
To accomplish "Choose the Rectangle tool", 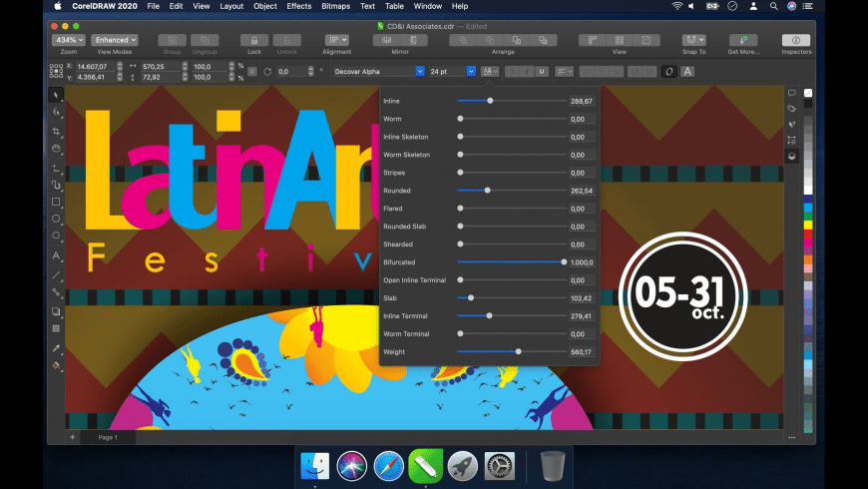I will point(57,202).
